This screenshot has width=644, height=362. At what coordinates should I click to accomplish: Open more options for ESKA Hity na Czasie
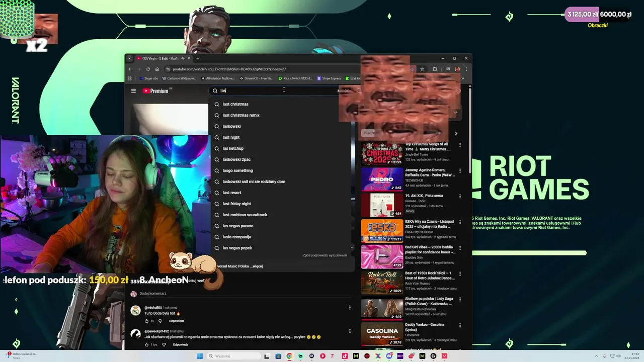460,222
